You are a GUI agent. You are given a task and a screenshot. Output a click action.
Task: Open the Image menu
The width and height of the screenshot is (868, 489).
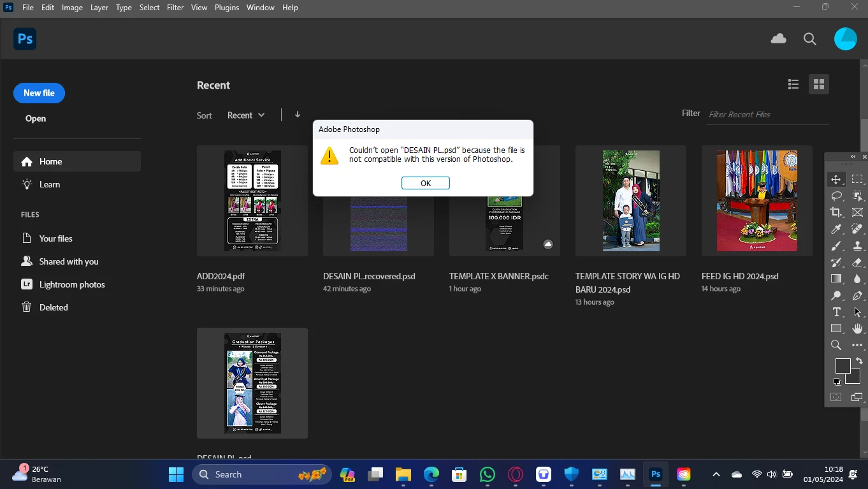[72, 8]
